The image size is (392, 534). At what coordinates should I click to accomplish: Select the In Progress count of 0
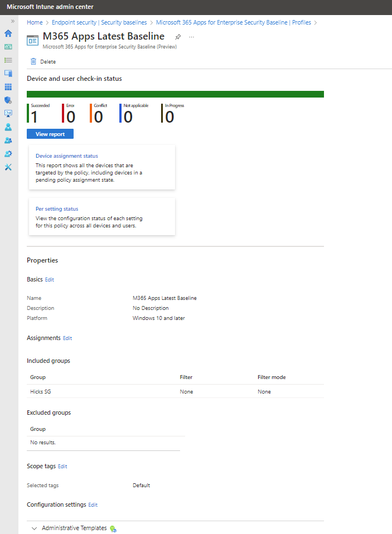point(170,117)
